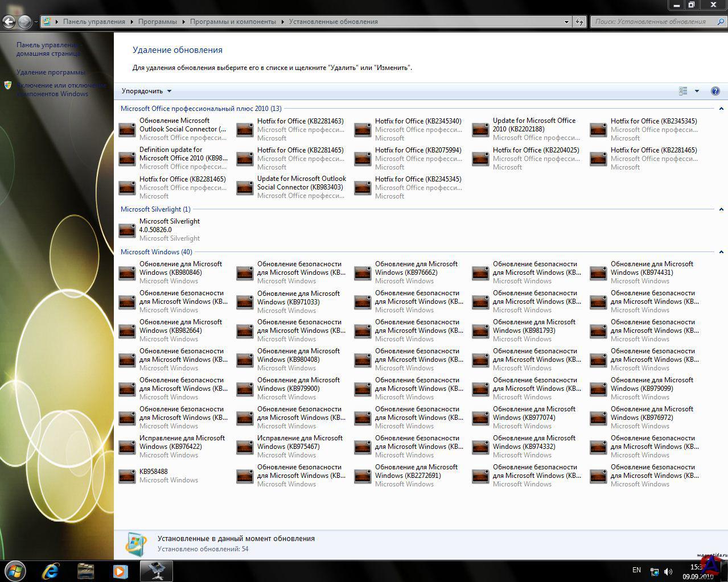Open the network icon in system tray

click(x=655, y=572)
